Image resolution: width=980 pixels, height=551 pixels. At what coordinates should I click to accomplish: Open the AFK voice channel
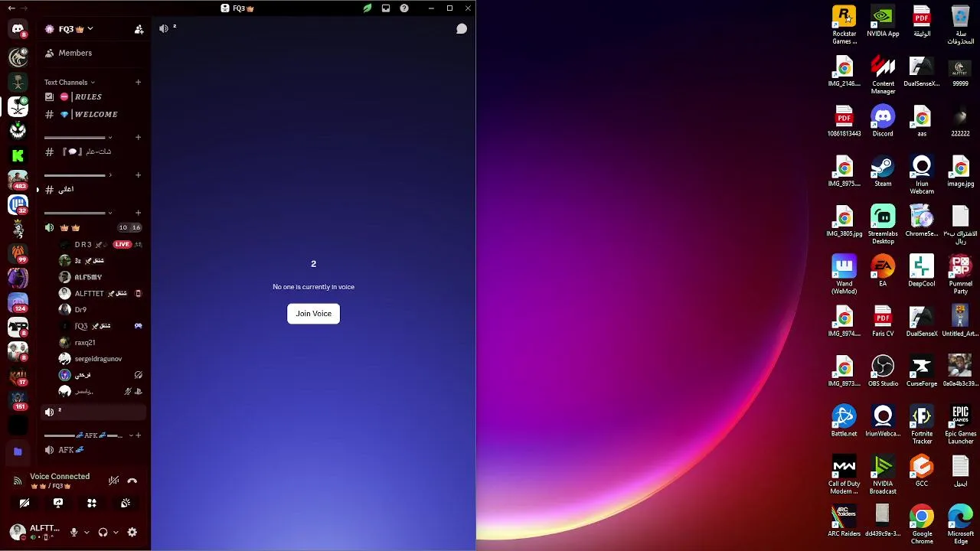pyautogui.click(x=92, y=450)
